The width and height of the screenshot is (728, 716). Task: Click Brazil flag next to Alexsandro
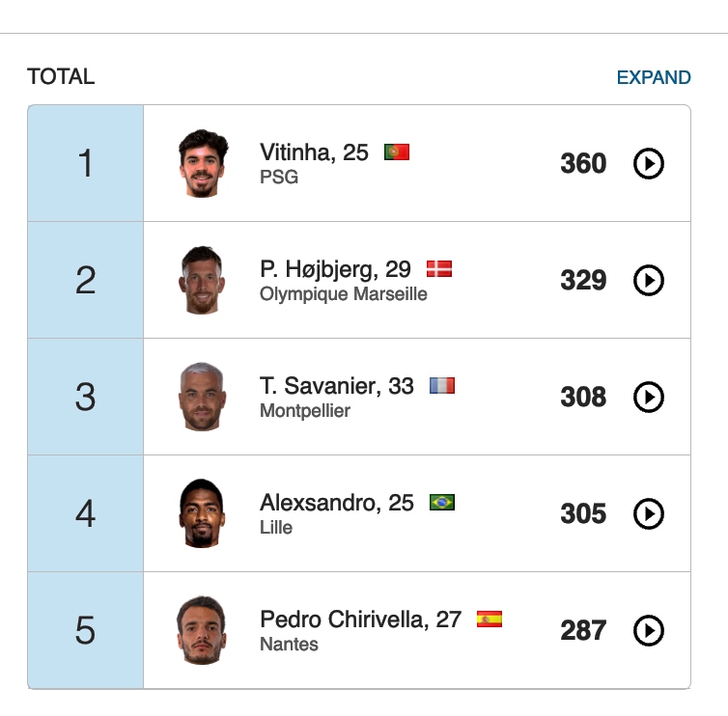pos(442,503)
